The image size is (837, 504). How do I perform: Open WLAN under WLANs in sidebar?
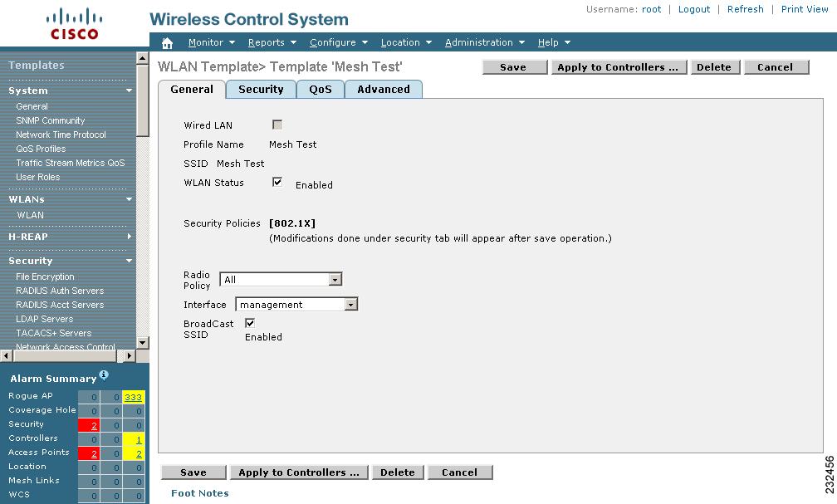click(x=31, y=215)
